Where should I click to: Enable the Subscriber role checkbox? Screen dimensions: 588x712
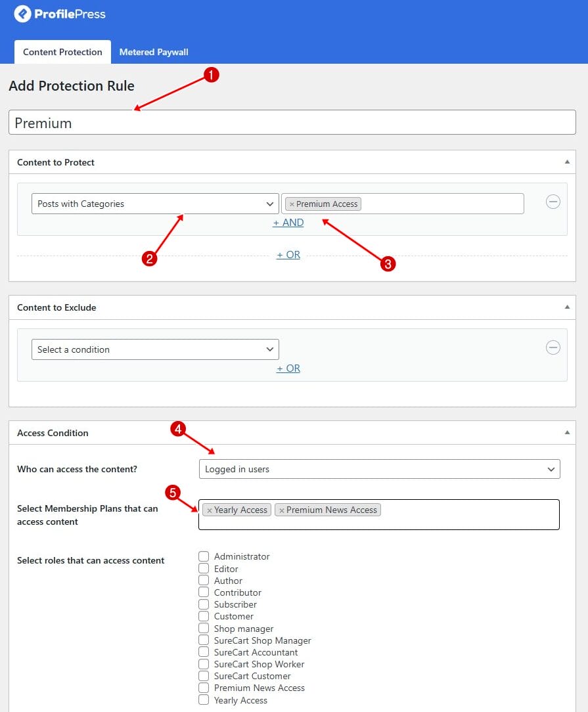coord(204,604)
